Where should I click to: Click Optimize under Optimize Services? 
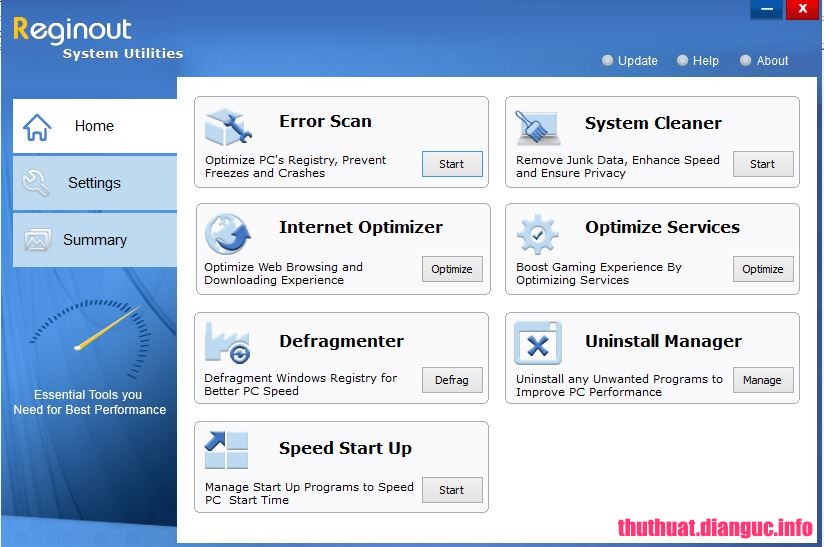click(763, 269)
